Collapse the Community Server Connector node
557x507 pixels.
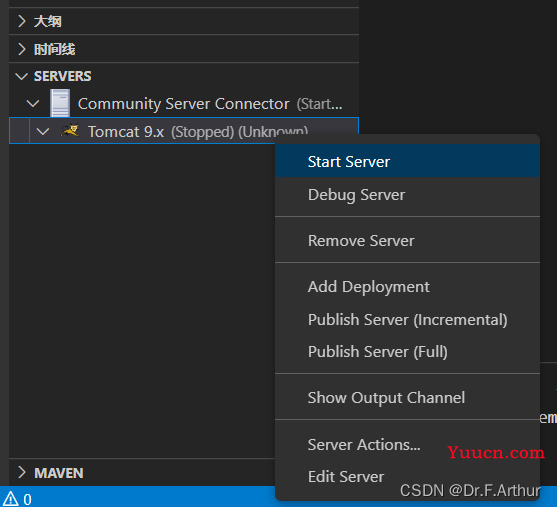click(x=33, y=104)
